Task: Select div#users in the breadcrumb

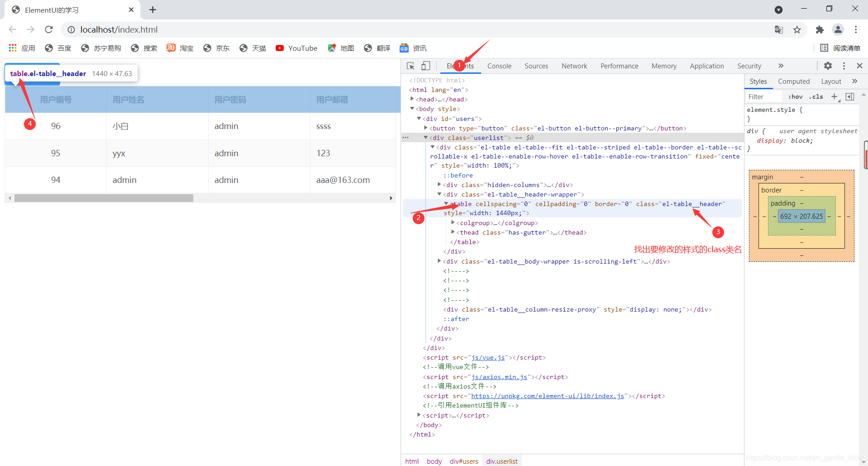Action: click(x=464, y=461)
